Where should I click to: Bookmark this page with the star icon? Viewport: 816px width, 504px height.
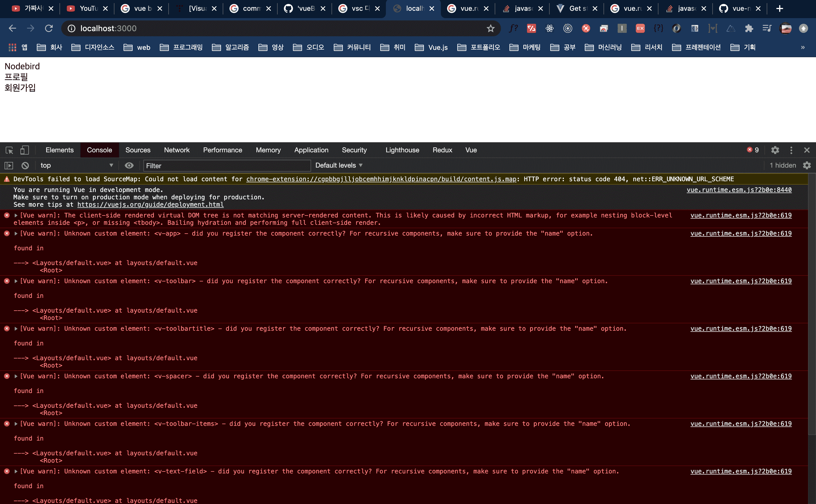point(490,28)
